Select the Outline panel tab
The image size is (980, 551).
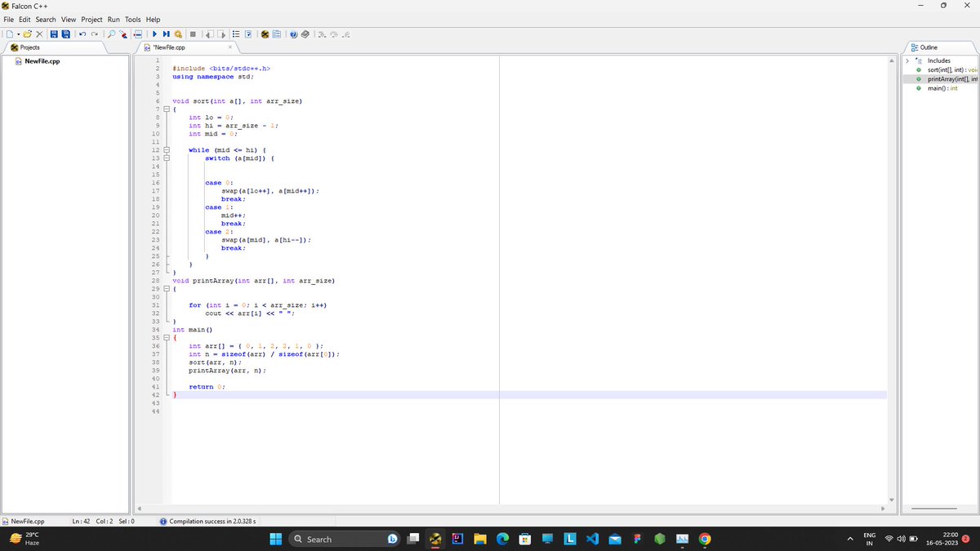click(930, 47)
